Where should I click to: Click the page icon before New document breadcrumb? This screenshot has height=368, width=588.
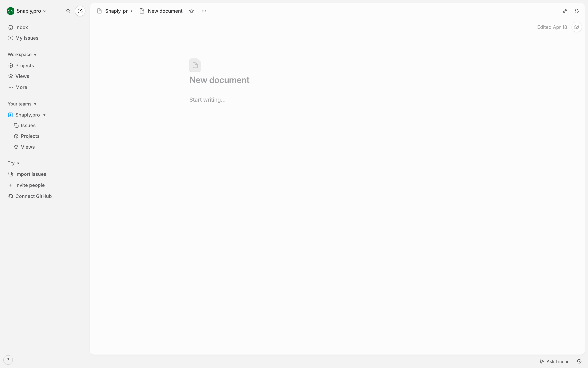142,11
